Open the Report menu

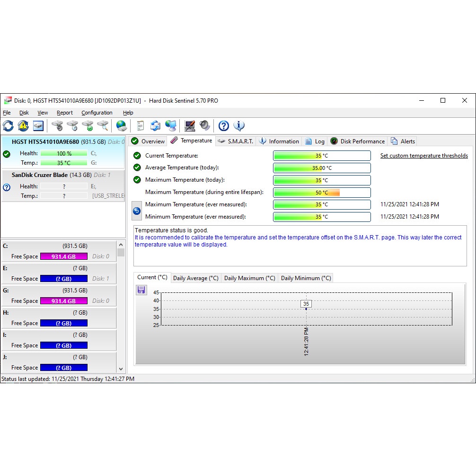coord(65,113)
